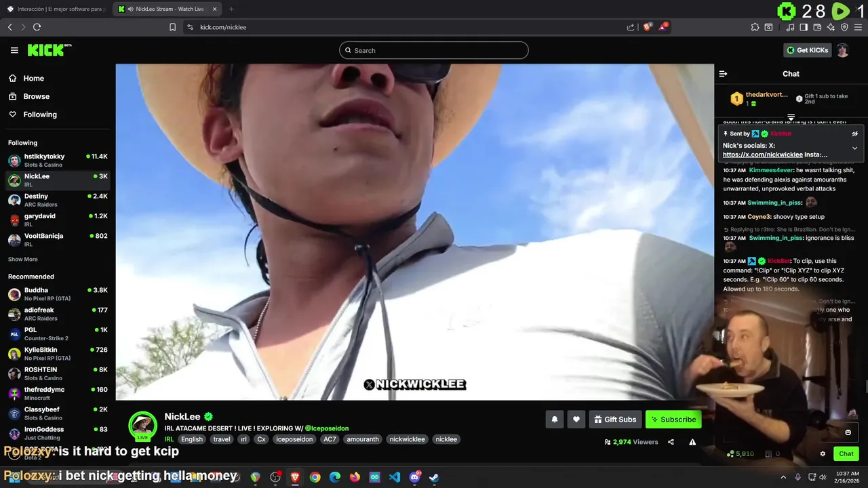This screenshot has height=488, width=868.
Task: Click the Get KICKs button
Action: [x=807, y=50]
